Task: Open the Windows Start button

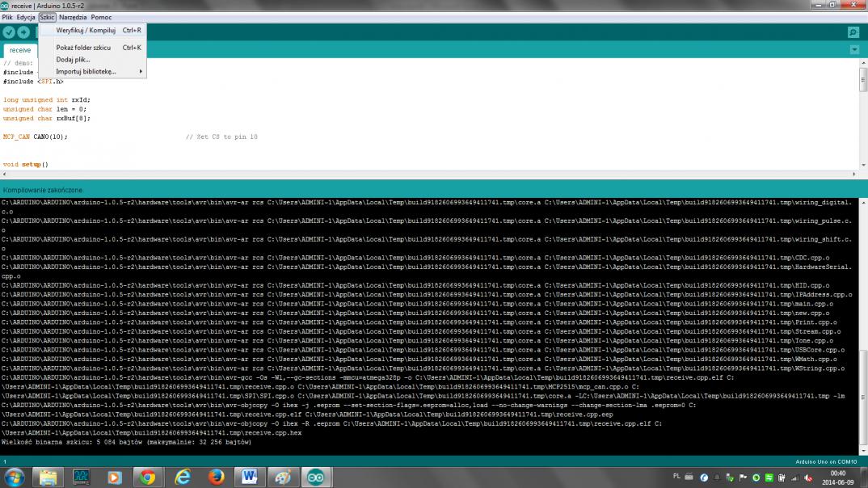Action: pyautogui.click(x=15, y=477)
